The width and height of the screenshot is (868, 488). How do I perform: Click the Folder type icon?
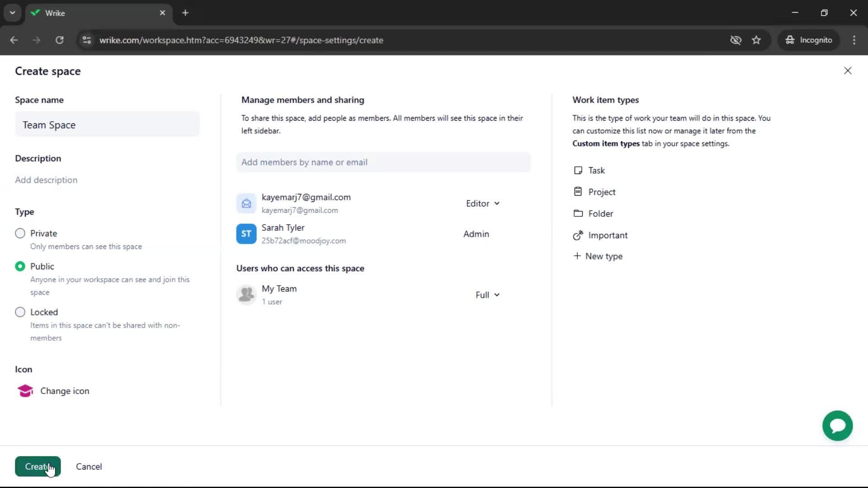click(x=578, y=213)
